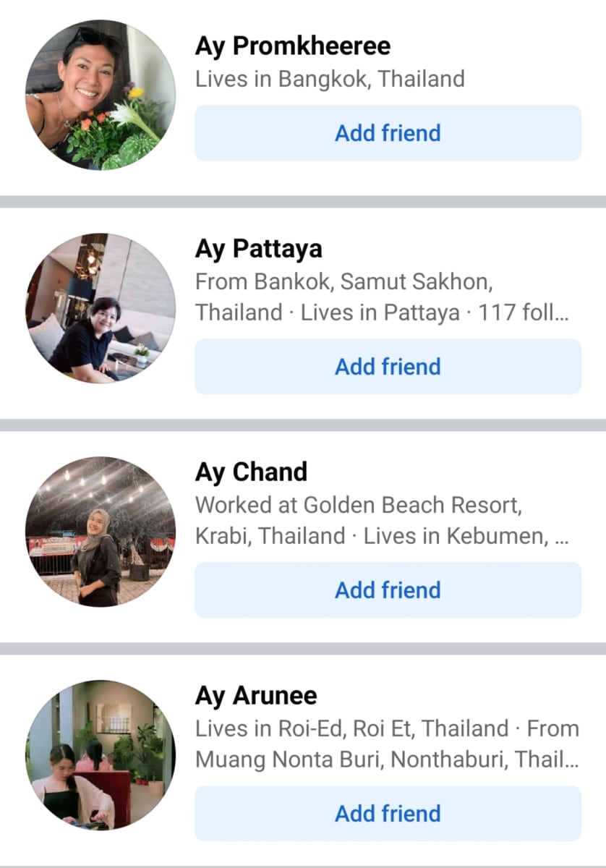
Task: Add Ay Pattaya as a friend
Action: point(388,367)
